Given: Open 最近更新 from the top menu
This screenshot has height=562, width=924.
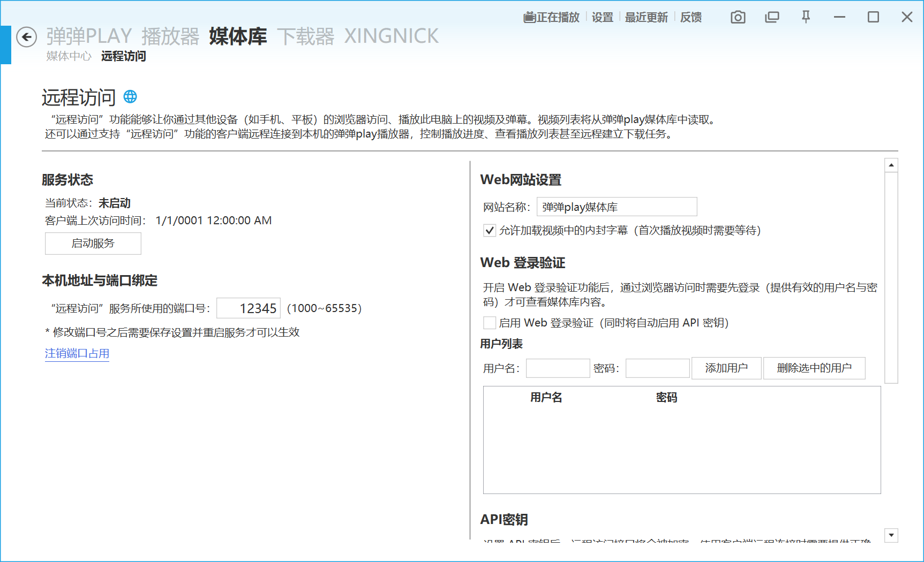Looking at the screenshot, I should coord(646,17).
